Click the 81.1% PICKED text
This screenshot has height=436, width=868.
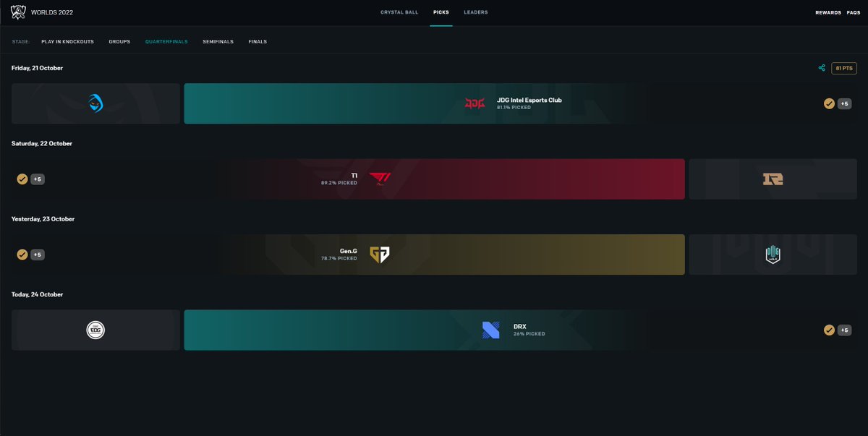514,108
